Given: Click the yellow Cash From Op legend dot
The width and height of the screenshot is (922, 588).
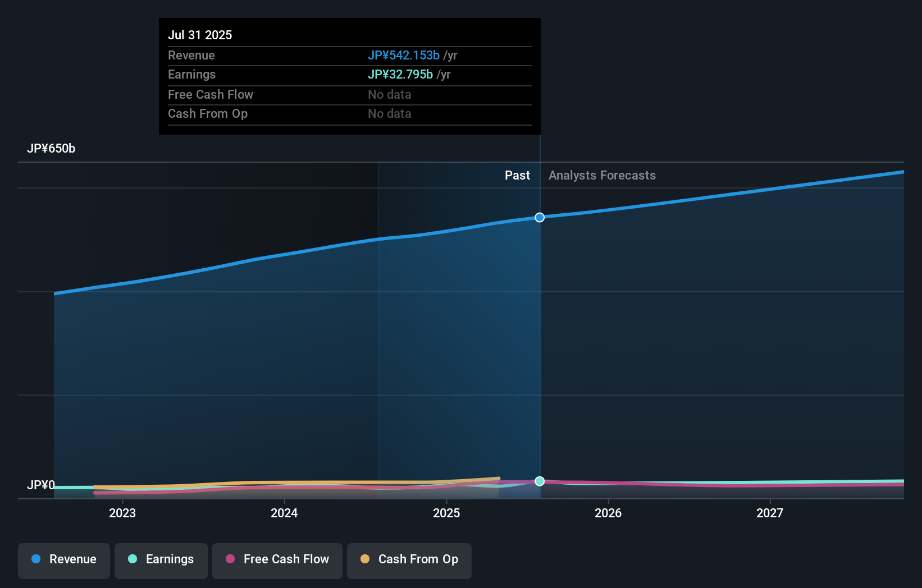Looking at the screenshot, I should coord(364,559).
